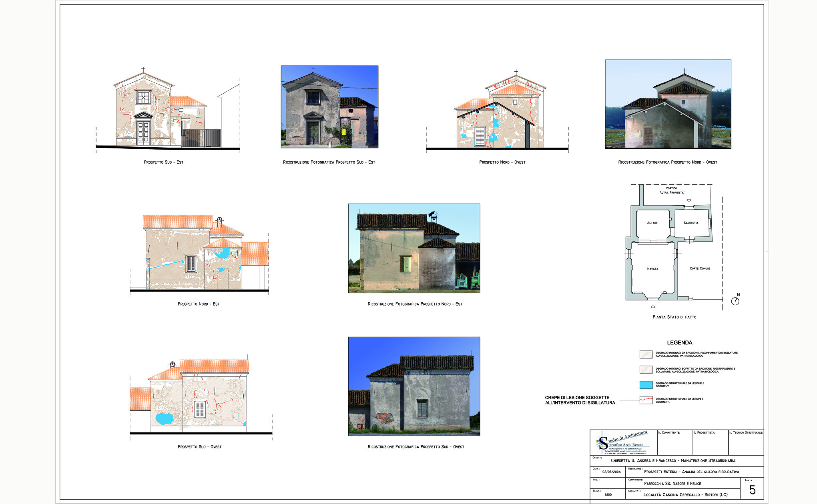Open the Sud-Est photographic reconstruction photo

(329, 107)
